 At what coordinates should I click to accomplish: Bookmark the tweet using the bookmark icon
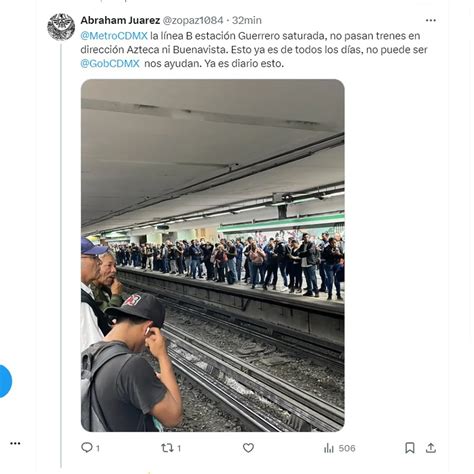click(x=410, y=448)
